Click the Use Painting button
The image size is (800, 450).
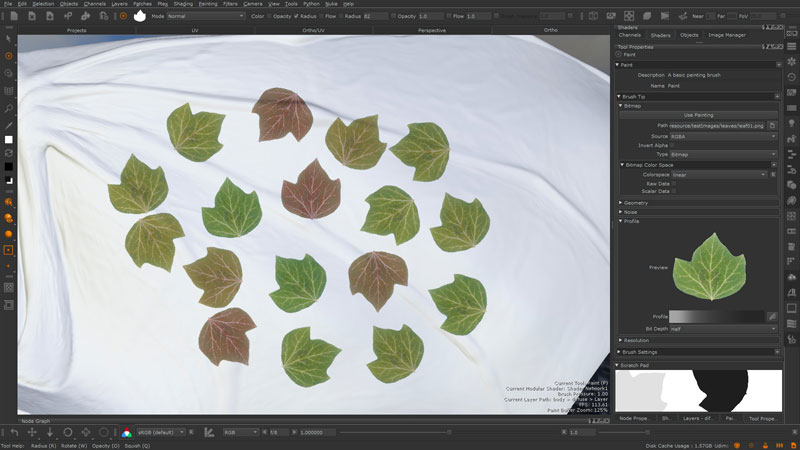point(697,115)
